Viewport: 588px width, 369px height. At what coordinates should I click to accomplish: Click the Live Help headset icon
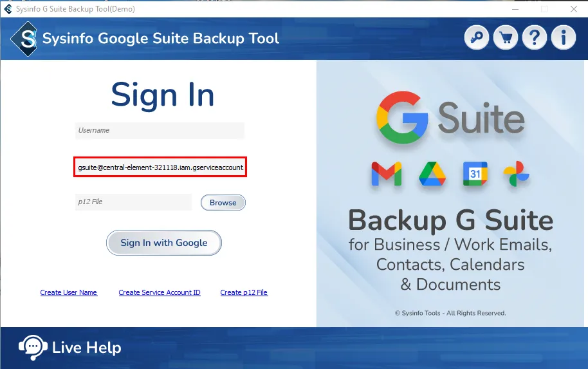32,348
